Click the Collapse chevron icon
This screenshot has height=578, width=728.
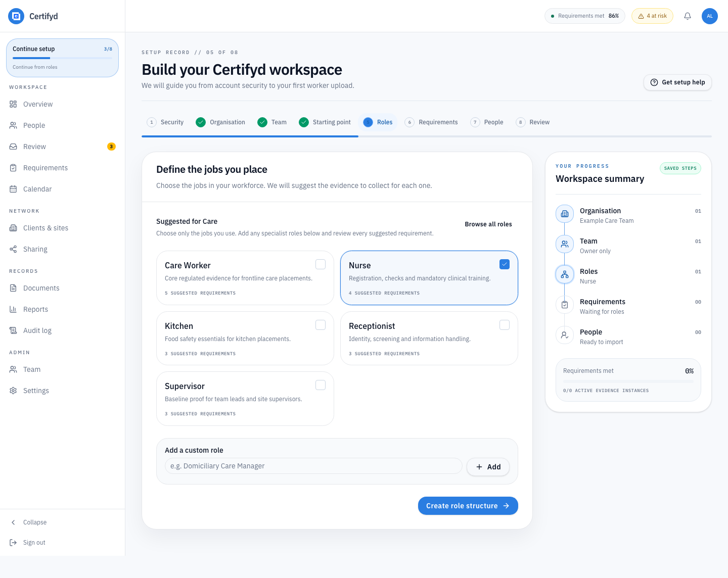coord(13,522)
